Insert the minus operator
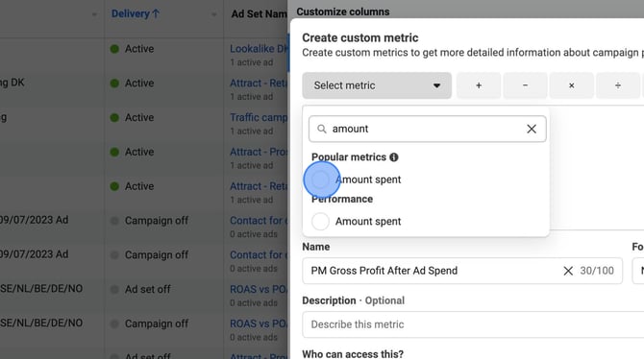Viewport: 644px width, 359px height. [525, 85]
